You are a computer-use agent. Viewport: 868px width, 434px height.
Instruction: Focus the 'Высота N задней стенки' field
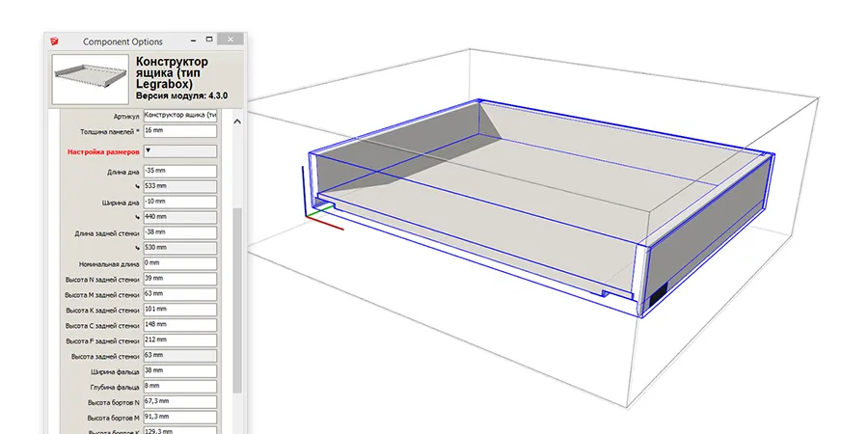pos(178,278)
